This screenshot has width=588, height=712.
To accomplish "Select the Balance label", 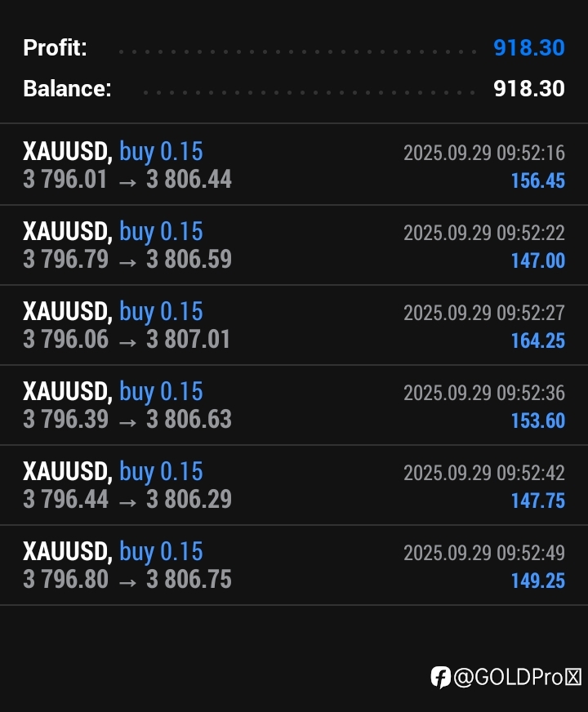I will pyautogui.click(x=67, y=88).
